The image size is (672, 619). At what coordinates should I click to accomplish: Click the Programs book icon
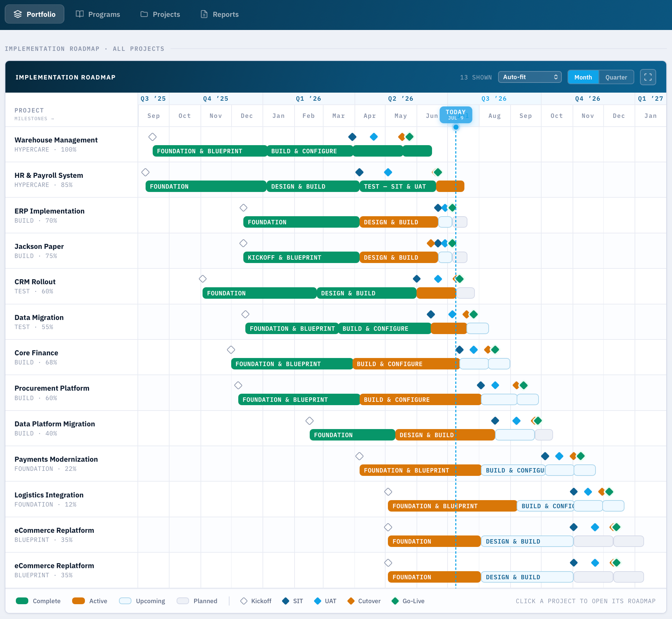click(80, 14)
